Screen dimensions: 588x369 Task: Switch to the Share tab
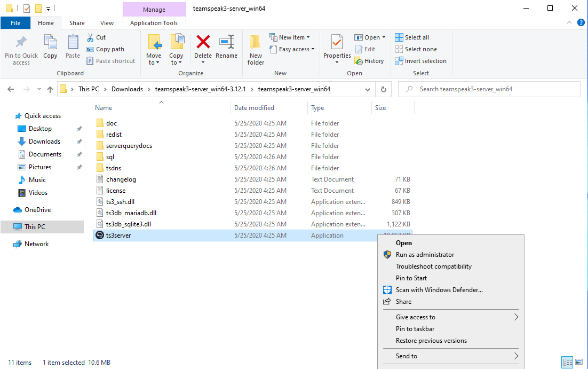[x=77, y=23]
